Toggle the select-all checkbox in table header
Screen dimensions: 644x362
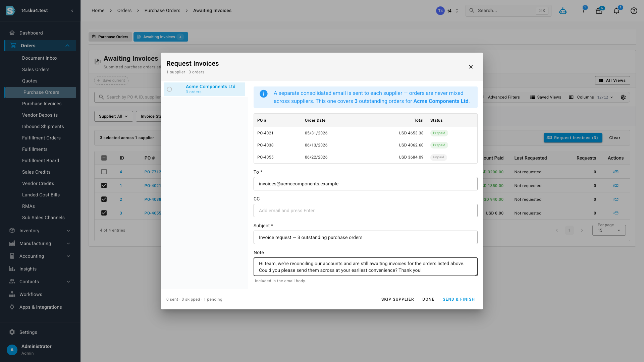(x=104, y=158)
